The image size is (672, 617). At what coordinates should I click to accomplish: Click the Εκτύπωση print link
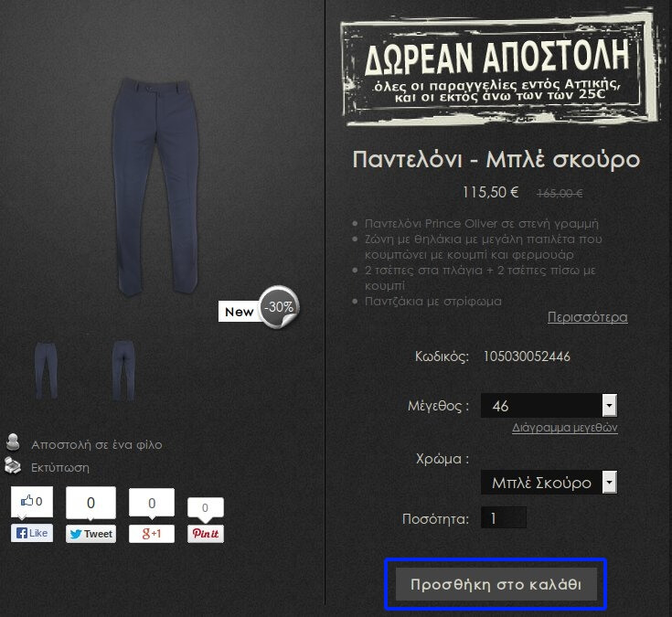(x=60, y=467)
